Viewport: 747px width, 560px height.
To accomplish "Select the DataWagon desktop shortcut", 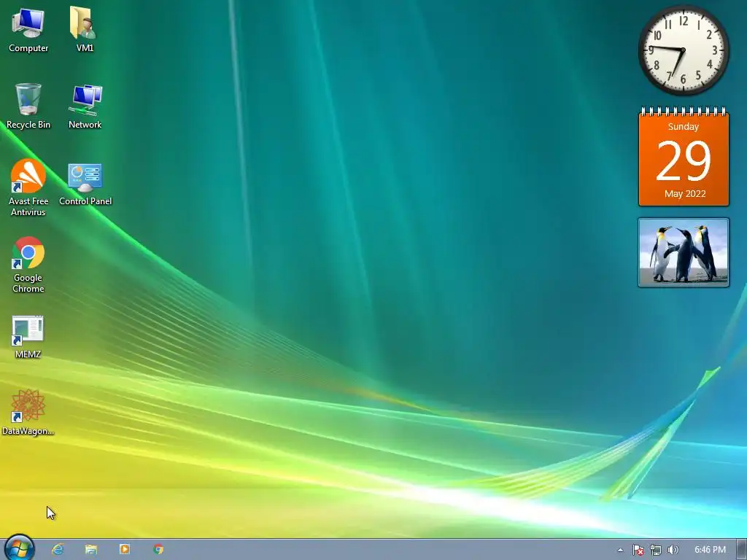I will [x=28, y=413].
